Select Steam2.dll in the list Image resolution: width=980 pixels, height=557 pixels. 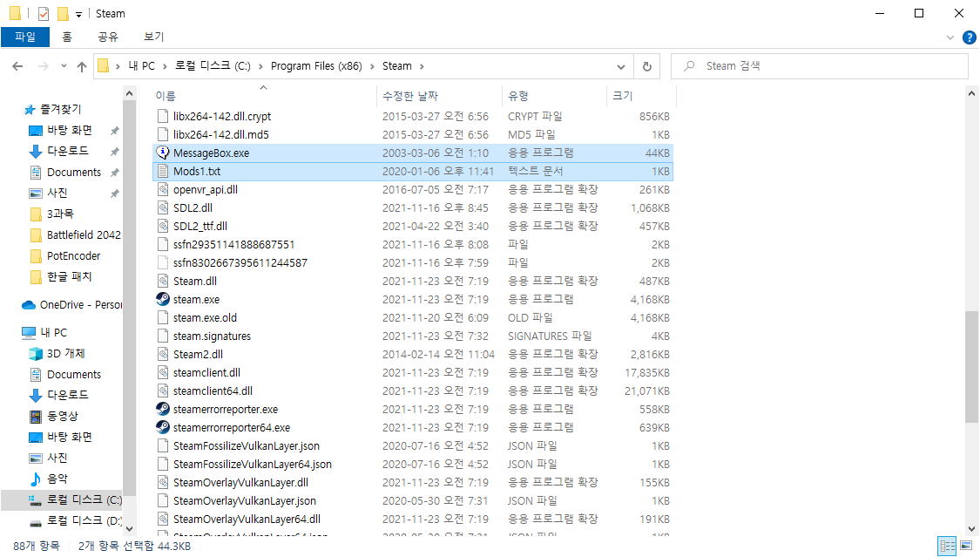tap(198, 354)
